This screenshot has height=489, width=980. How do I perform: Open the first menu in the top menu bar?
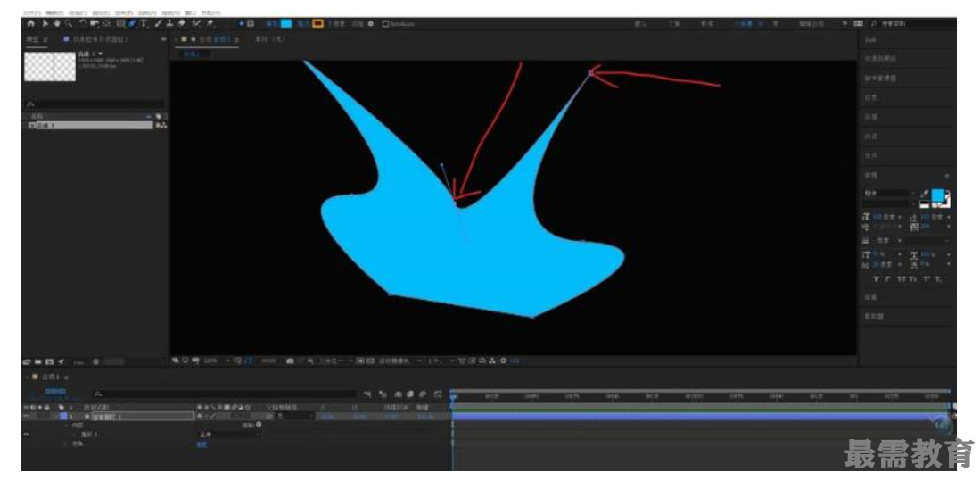coord(30,12)
